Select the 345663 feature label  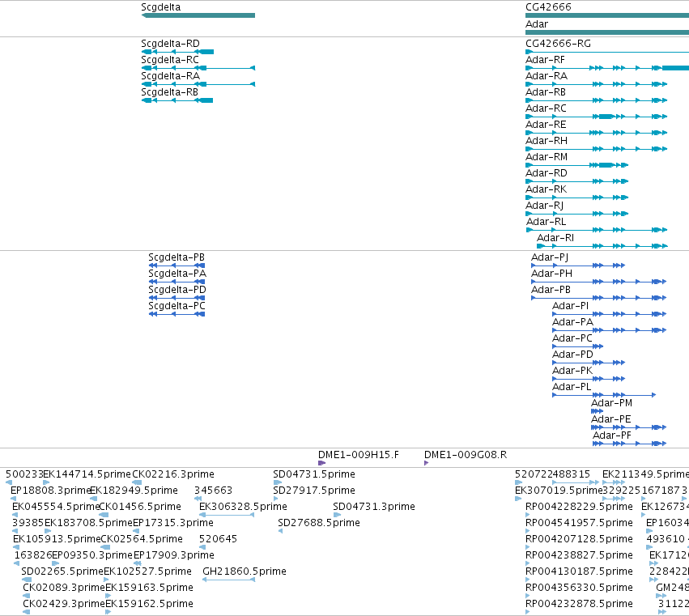click(x=213, y=491)
